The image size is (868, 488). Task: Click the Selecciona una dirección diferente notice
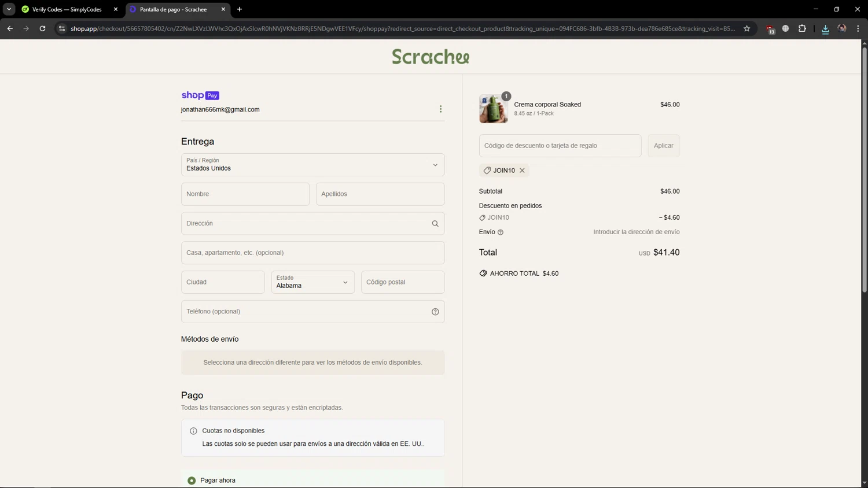[x=312, y=363]
